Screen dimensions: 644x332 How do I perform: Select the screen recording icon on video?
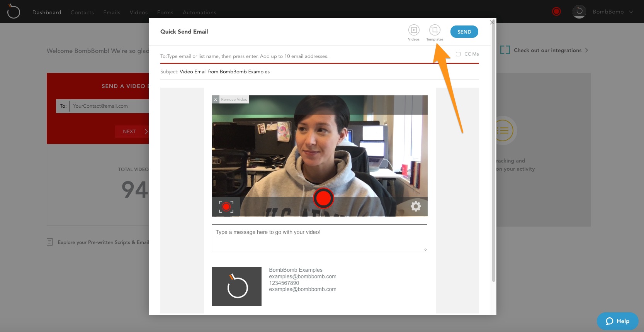(x=226, y=207)
